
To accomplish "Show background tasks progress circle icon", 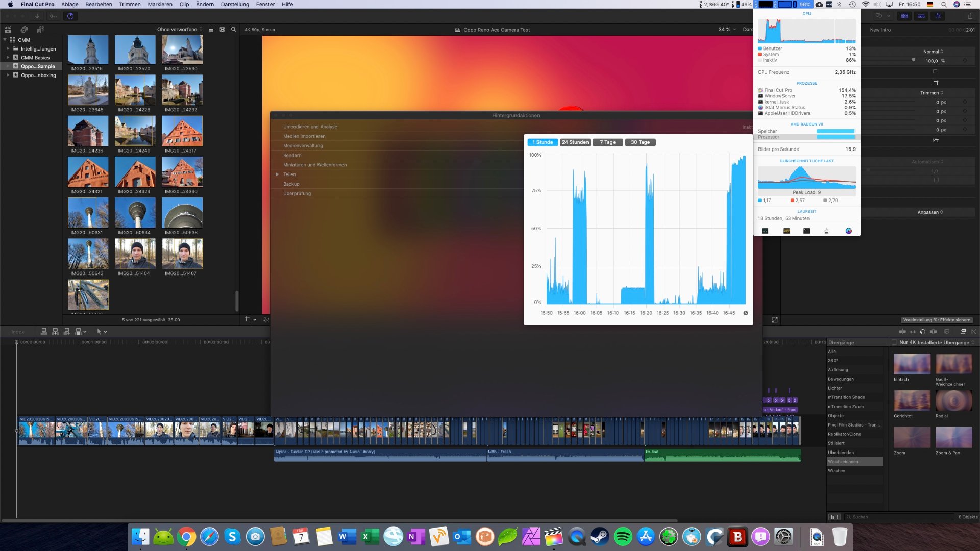I will click(x=70, y=16).
